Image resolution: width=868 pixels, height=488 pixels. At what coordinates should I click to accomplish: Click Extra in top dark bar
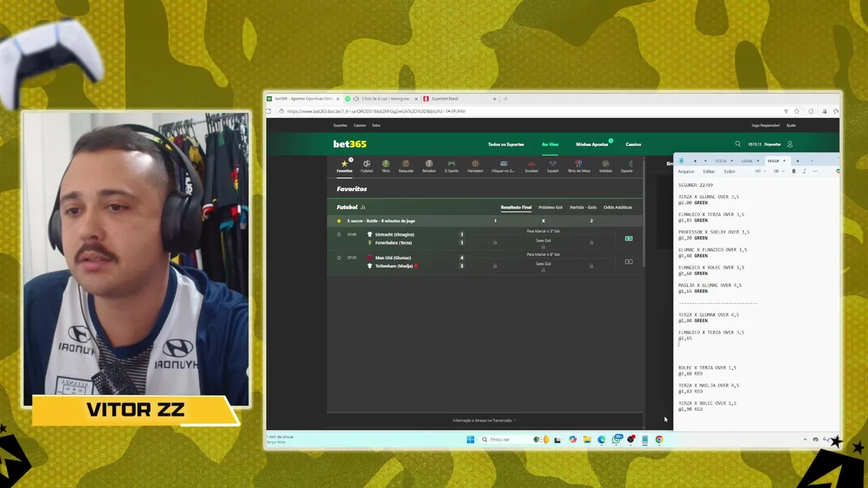tap(376, 125)
